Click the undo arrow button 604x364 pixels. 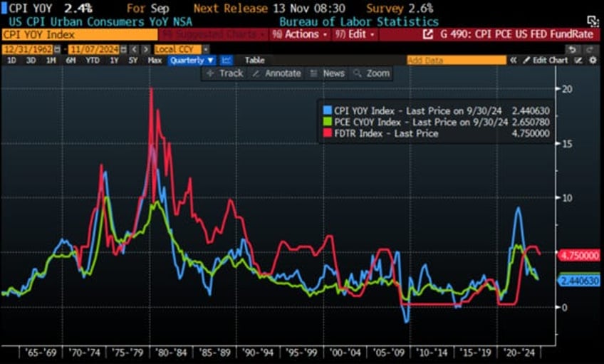coord(573,49)
